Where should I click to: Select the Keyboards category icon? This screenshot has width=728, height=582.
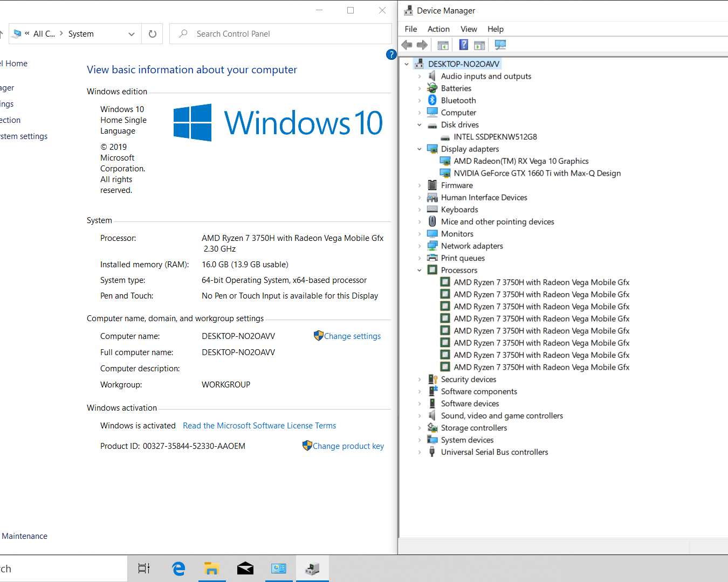click(432, 210)
